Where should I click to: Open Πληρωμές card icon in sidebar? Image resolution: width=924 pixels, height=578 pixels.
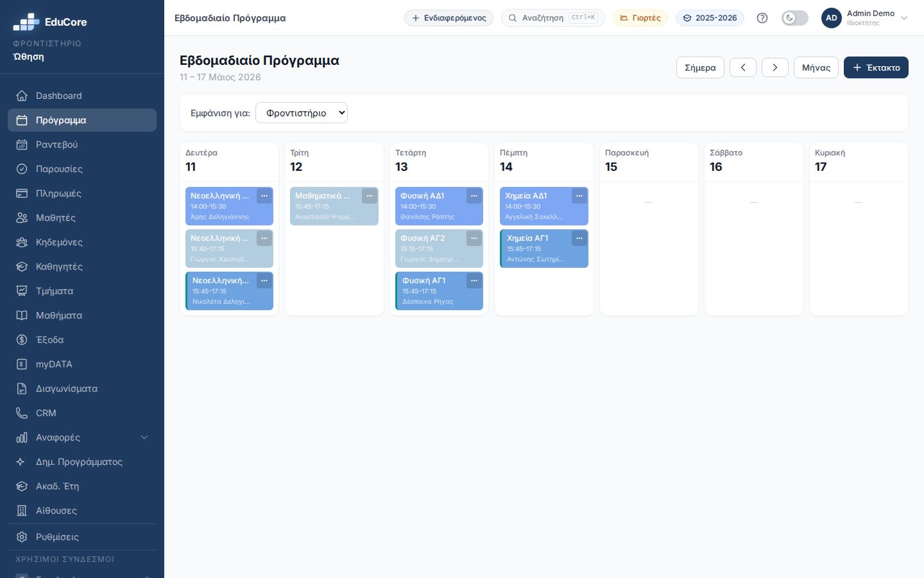(x=22, y=193)
